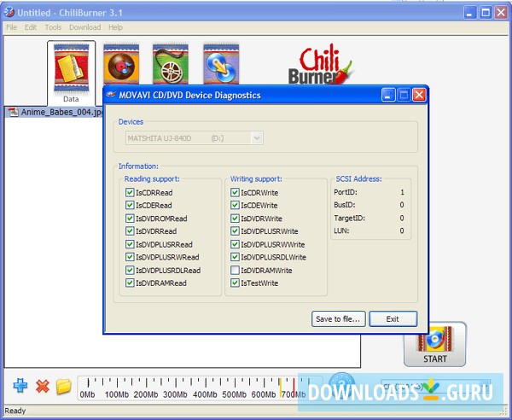Image resolution: width=512 pixels, height=420 pixels.
Task: Open the Video disc film reel icon
Action: pyautogui.click(x=171, y=64)
